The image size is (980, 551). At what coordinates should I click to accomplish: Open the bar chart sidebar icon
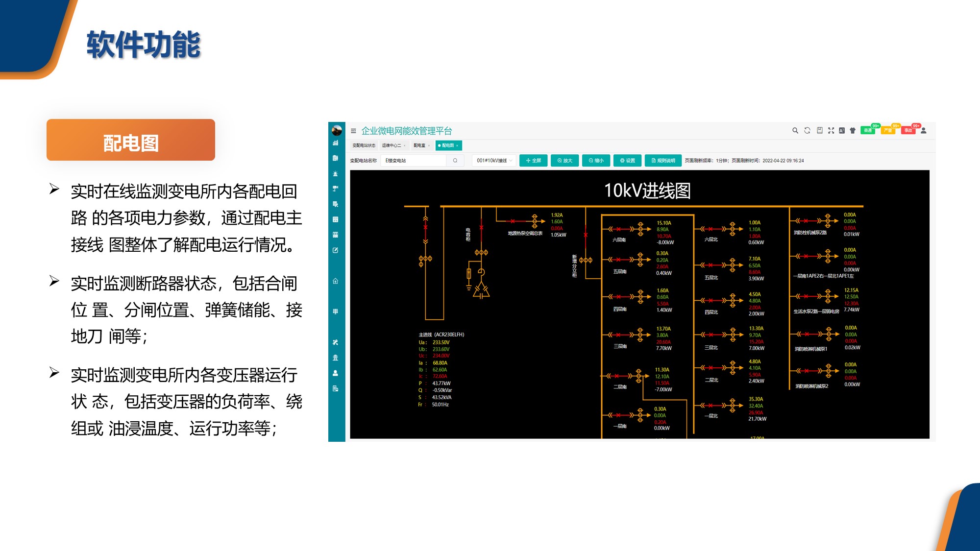click(x=336, y=143)
